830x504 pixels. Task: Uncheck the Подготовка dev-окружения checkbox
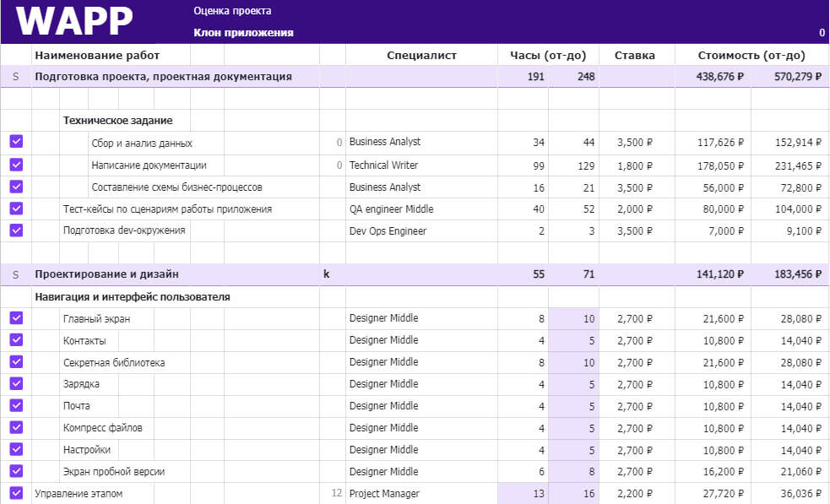16,230
